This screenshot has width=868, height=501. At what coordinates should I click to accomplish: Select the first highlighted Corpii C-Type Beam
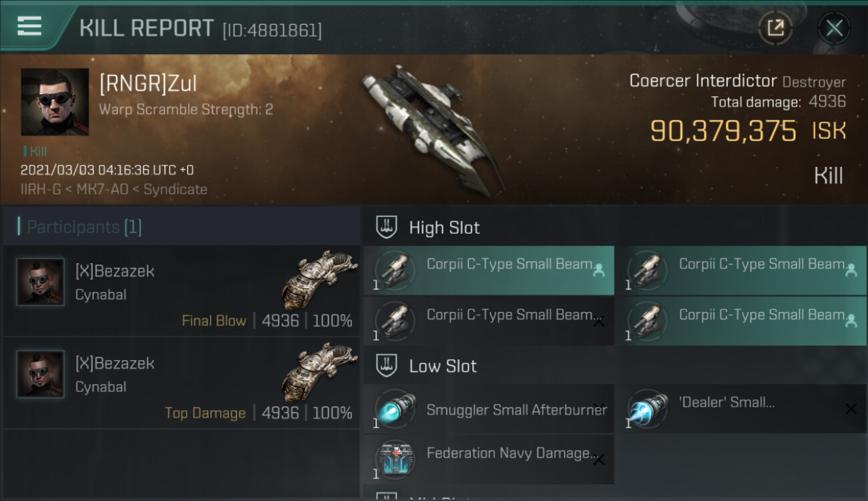pos(489,271)
